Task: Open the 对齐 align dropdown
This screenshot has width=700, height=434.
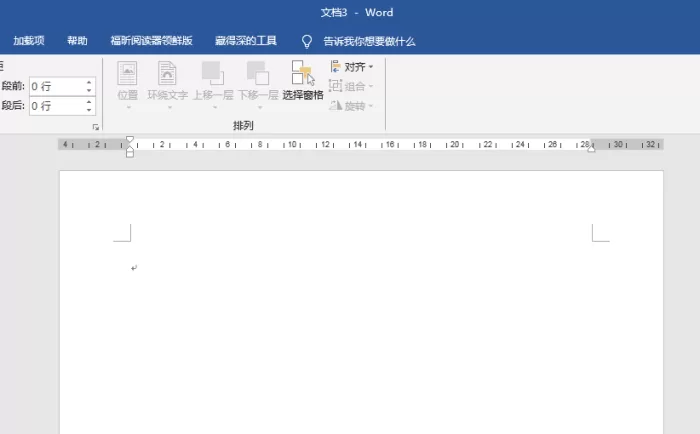Action: coord(351,67)
